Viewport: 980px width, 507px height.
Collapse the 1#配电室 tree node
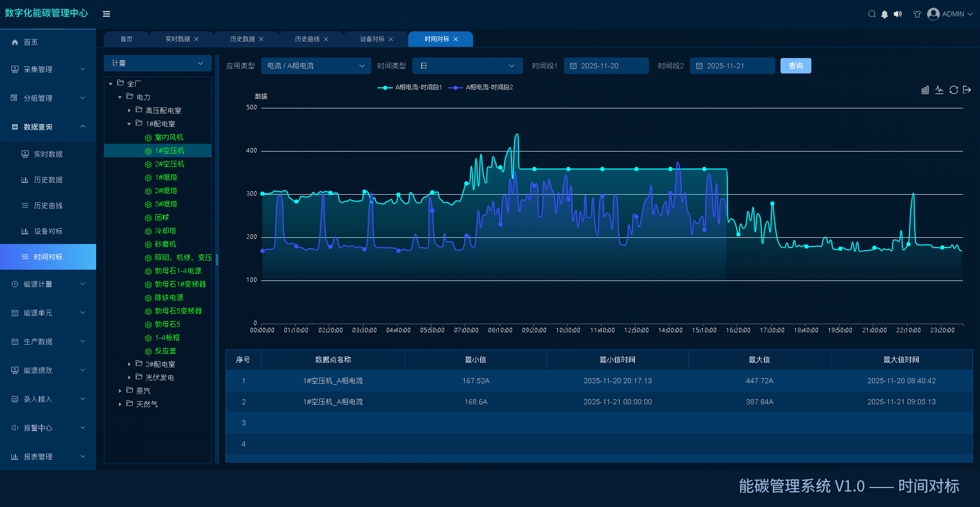coord(129,124)
